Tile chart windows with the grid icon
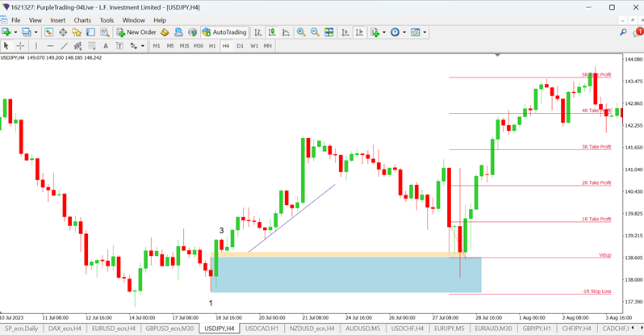The image size is (644, 335). (329, 32)
